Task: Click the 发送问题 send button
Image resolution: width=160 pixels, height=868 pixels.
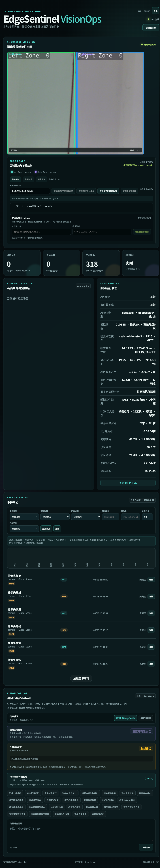Action: pyautogui.click(x=146, y=847)
